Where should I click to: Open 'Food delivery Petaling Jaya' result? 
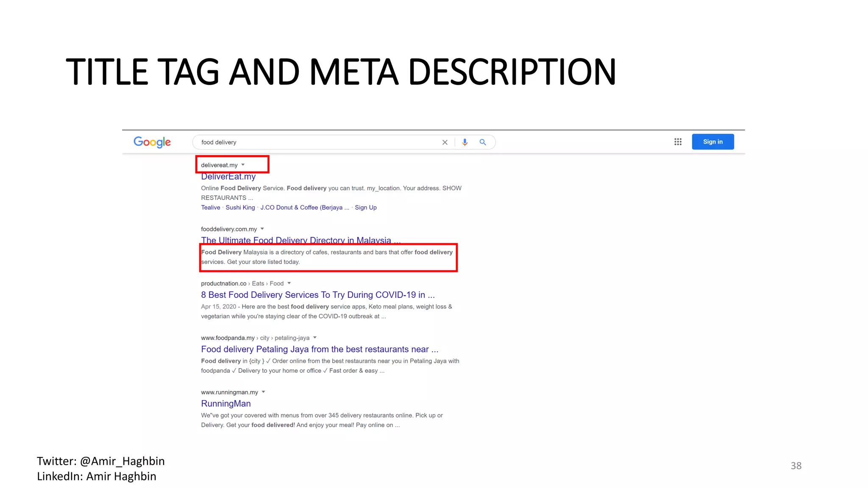pos(320,349)
